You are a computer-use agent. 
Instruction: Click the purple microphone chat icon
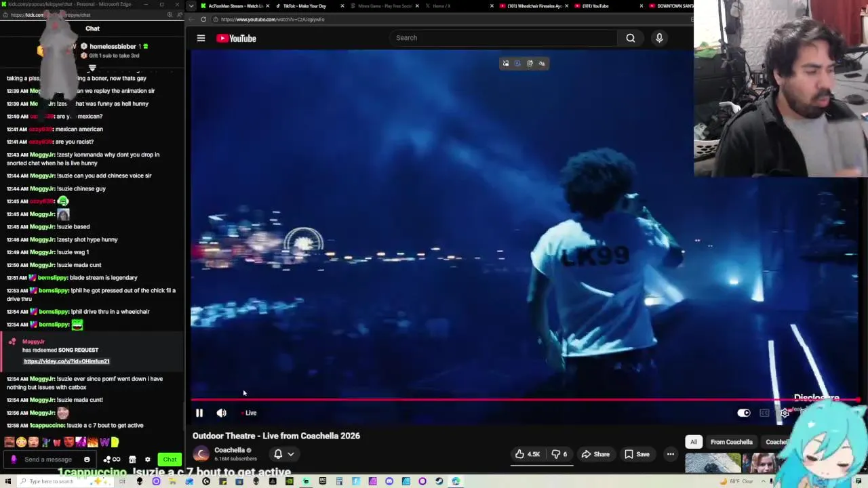pyautogui.click(x=14, y=460)
